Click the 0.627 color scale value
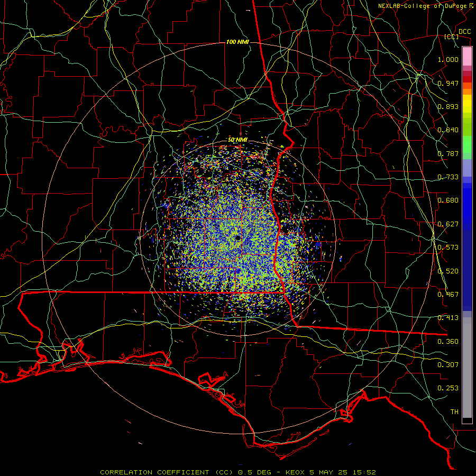 [448, 224]
